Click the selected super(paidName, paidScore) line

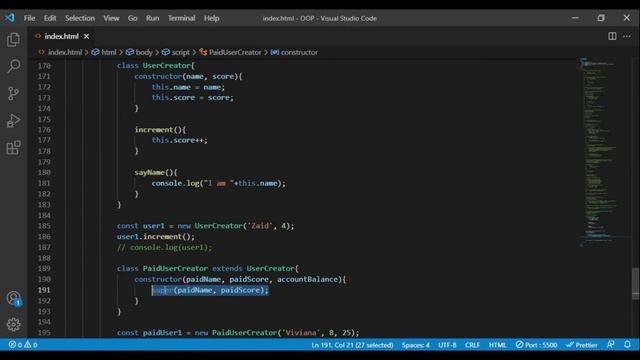(x=210, y=290)
